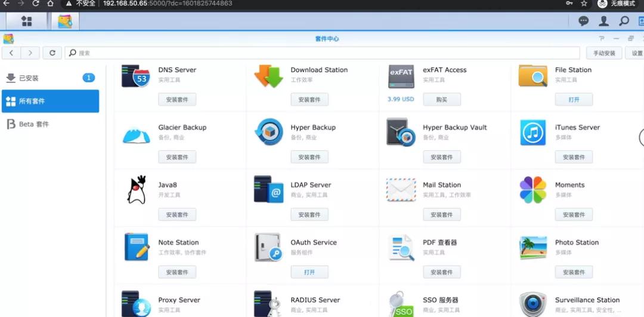Click the 3.99 USD price text

(x=401, y=99)
